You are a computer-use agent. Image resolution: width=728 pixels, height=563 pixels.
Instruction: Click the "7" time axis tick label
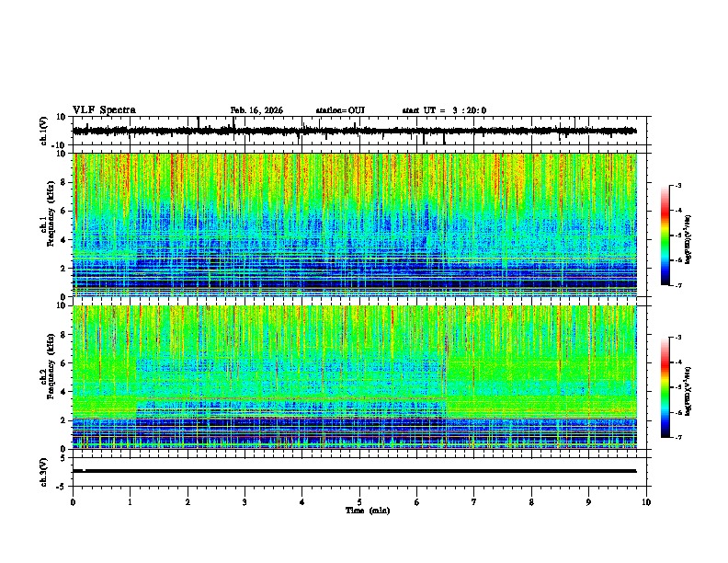(474, 502)
